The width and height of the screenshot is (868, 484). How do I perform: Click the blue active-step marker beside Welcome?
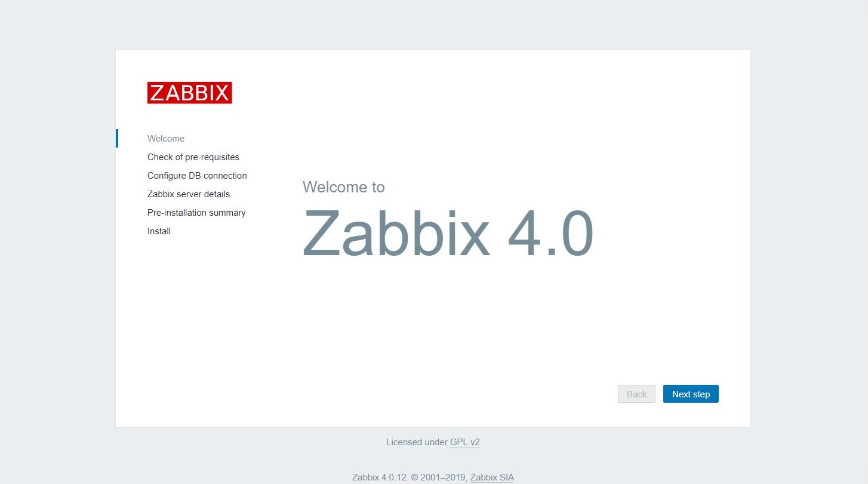pos(117,139)
